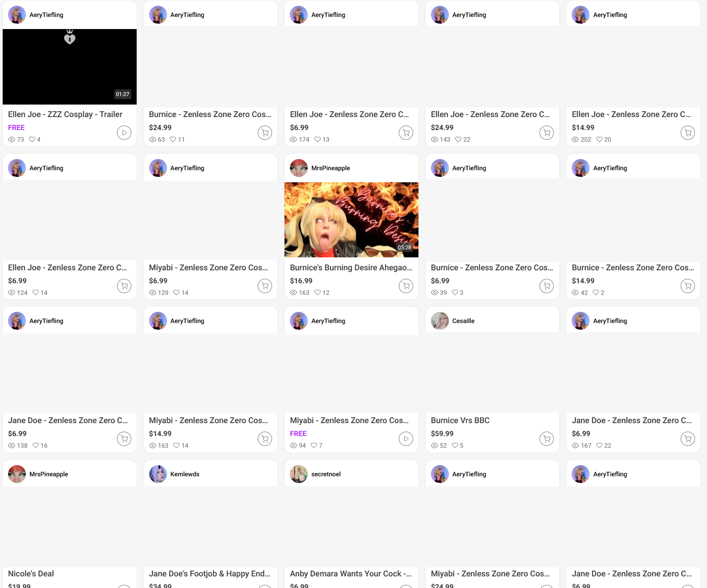Open the Nicole's Deal title link
The image size is (707, 588).
(x=31, y=574)
